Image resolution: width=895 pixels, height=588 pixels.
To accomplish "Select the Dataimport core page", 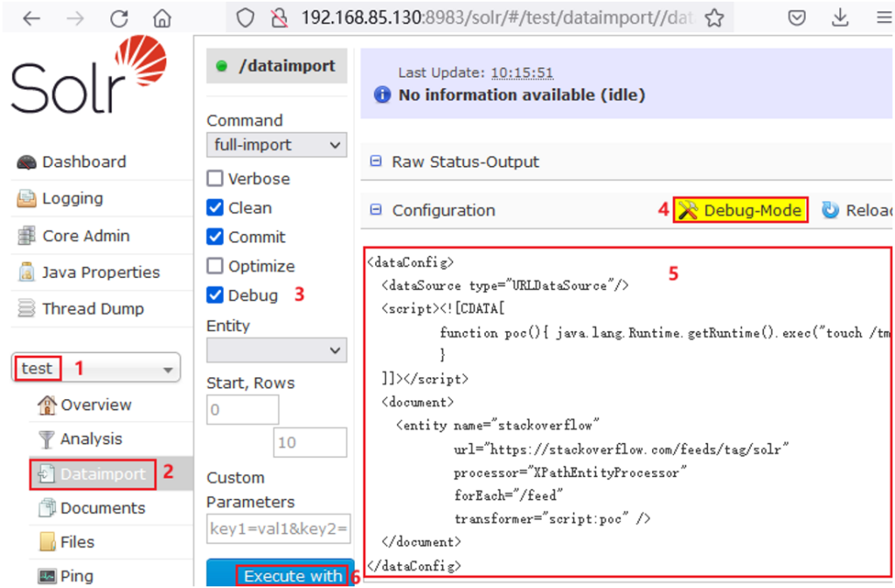I will 103,474.
